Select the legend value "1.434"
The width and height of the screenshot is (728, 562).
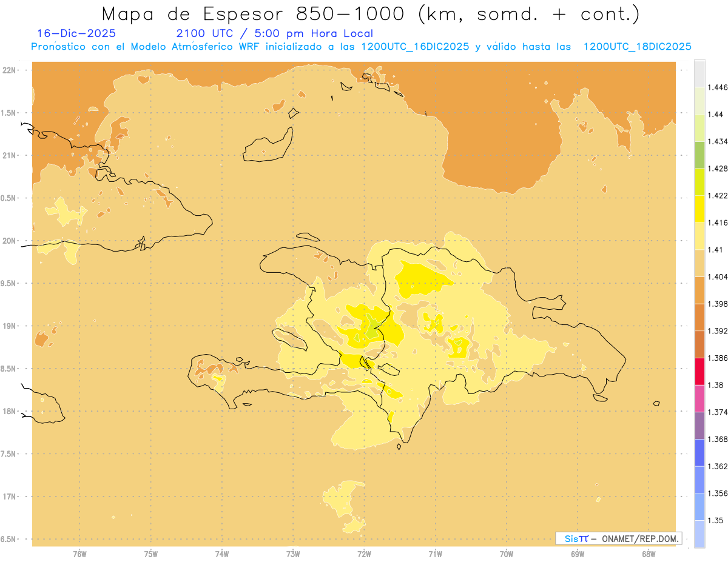pyautogui.click(x=718, y=141)
